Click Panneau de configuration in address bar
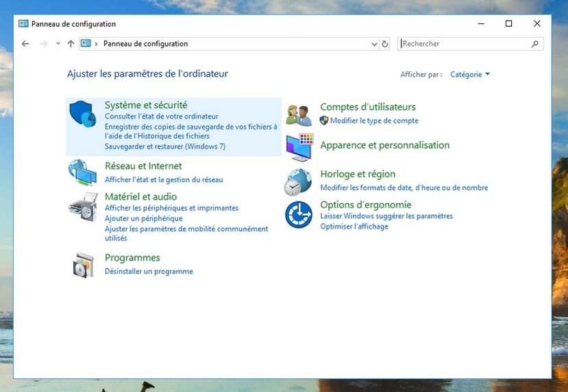The image size is (568, 392). pyautogui.click(x=146, y=44)
